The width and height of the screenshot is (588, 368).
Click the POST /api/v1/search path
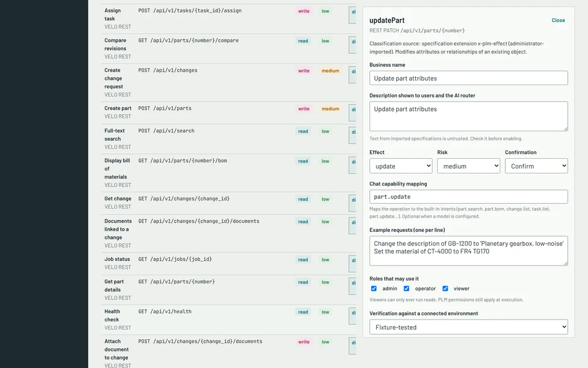pos(166,131)
